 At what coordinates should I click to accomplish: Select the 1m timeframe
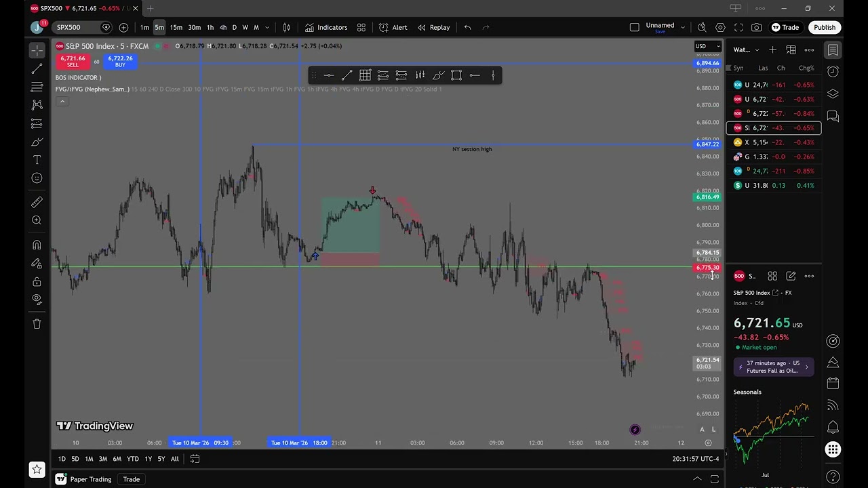tap(144, 28)
